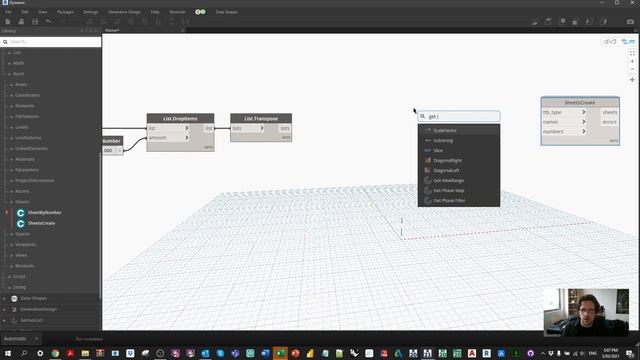The width and height of the screenshot is (640, 360).
Task: Click the DiagonalRight result icon
Action: click(x=428, y=160)
